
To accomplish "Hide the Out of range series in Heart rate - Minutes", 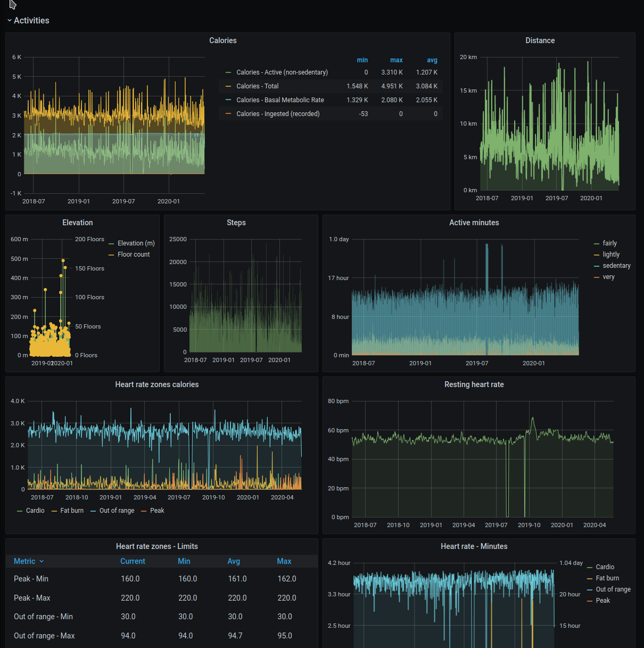I will (613, 589).
